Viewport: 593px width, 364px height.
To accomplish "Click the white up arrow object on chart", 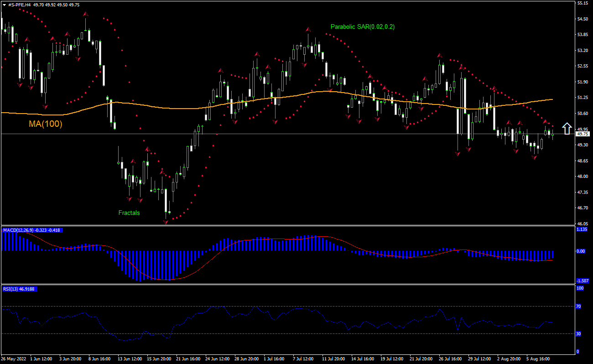I will pyautogui.click(x=567, y=129).
